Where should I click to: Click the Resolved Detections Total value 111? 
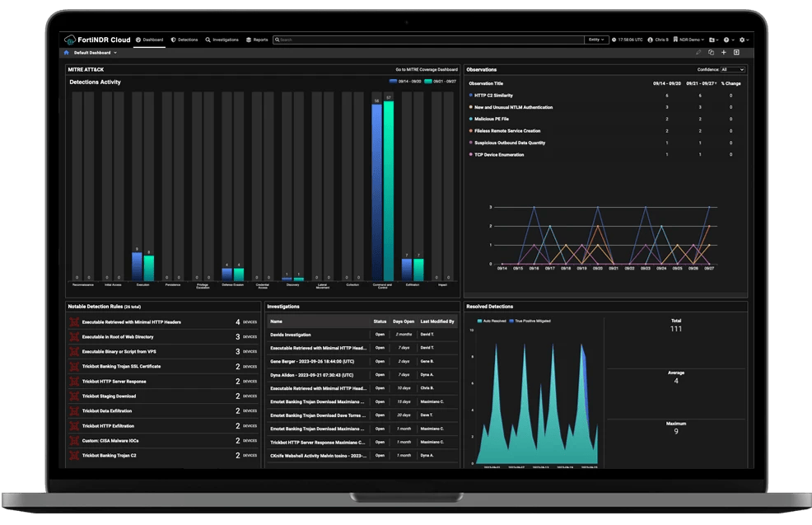[x=676, y=329]
